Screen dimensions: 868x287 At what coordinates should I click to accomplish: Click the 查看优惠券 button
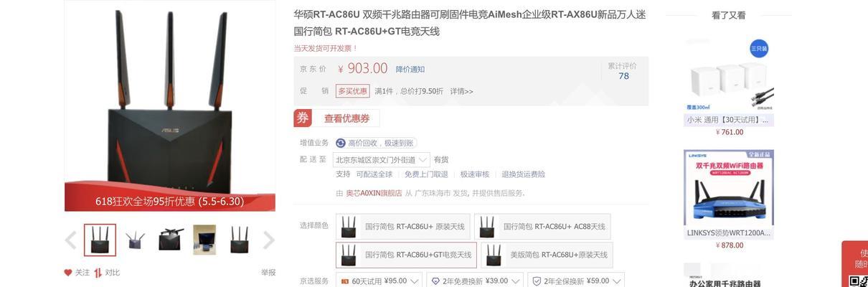(x=346, y=118)
